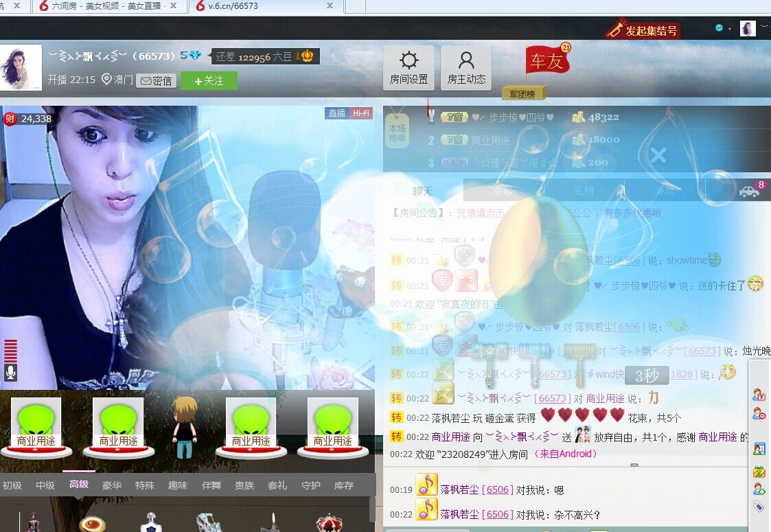This screenshot has height=532, width=771.
Task: Open the verified status dropdown arrow
Action: point(729,29)
